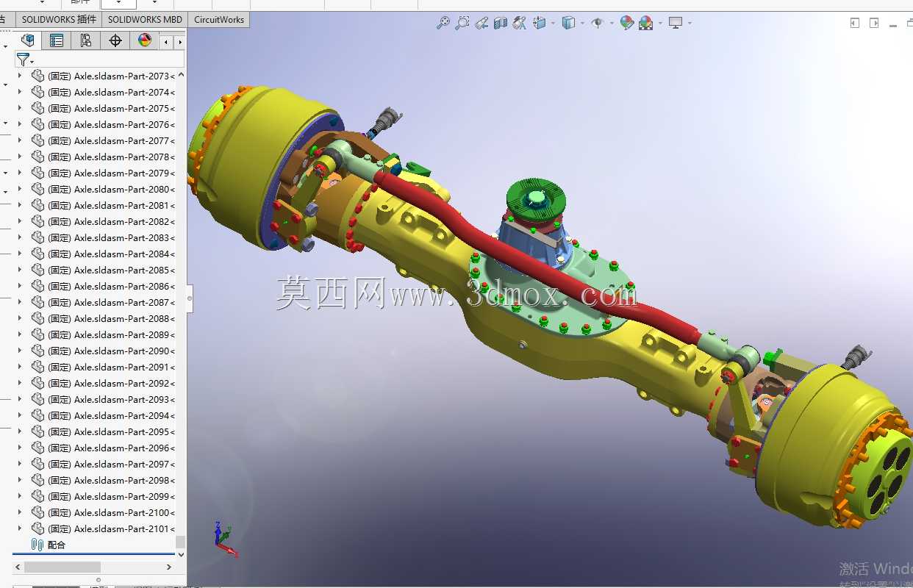Open the Apply Scene dropdown arrow
This screenshot has width=913, height=588.
[x=660, y=23]
